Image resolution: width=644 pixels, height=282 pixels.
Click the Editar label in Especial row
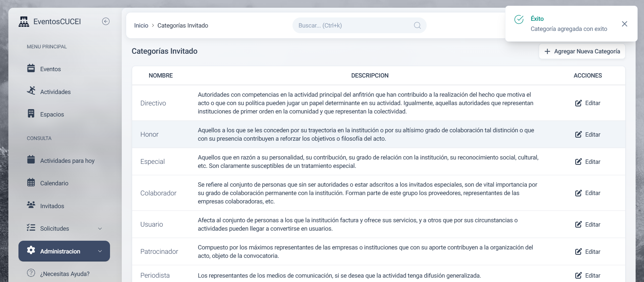(x=593, y=162)
